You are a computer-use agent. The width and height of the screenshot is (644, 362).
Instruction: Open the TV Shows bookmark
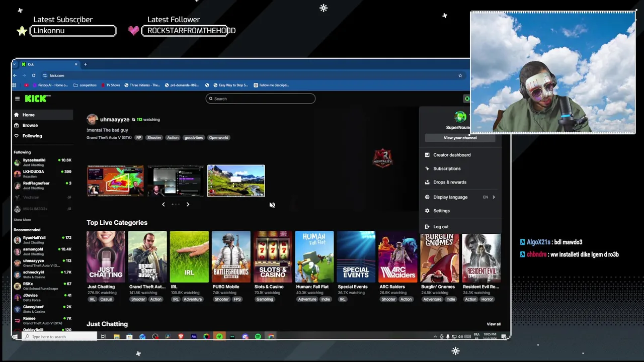coord(110,85)
